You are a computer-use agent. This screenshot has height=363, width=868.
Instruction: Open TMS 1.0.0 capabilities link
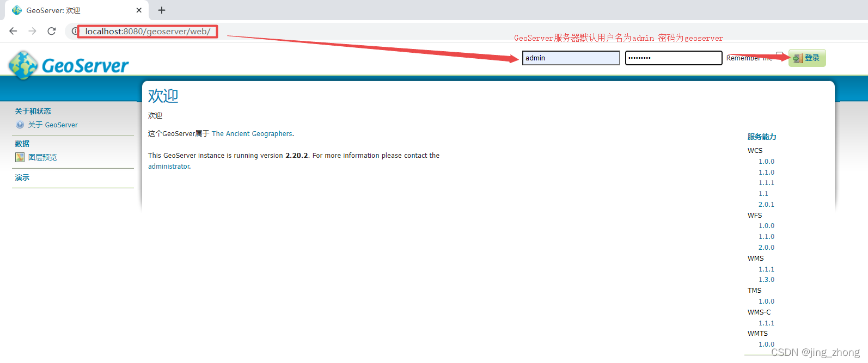tap(766, 302)
